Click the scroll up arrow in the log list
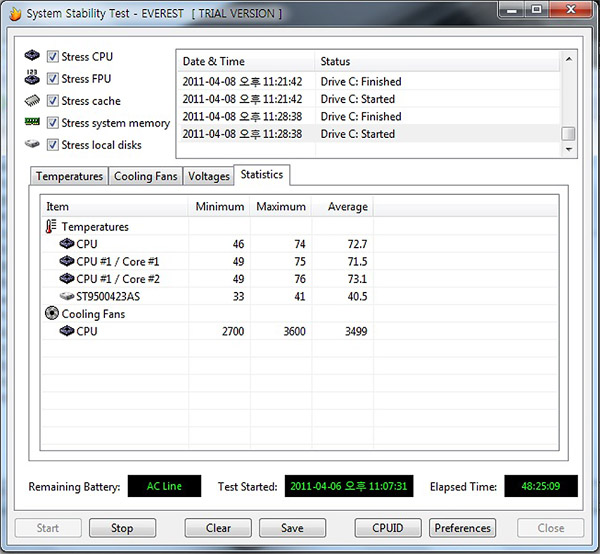600x554 pixels. coord(569,59)
